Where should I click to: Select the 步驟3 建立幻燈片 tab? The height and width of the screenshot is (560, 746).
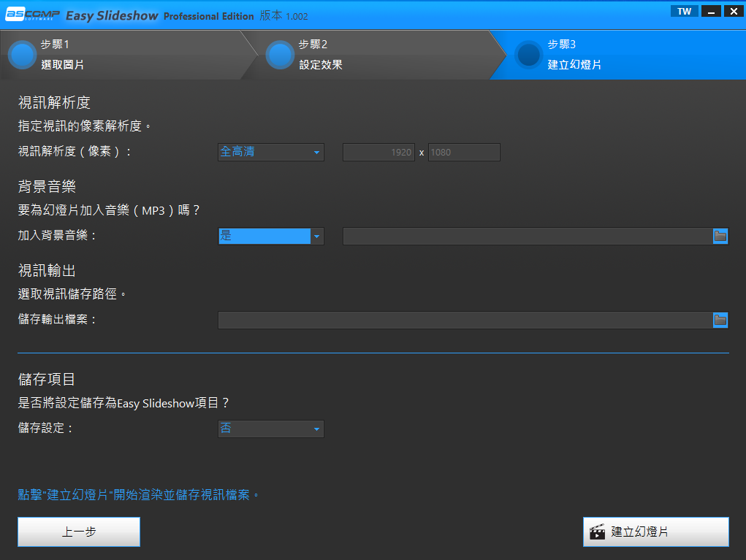pos(617,55)
